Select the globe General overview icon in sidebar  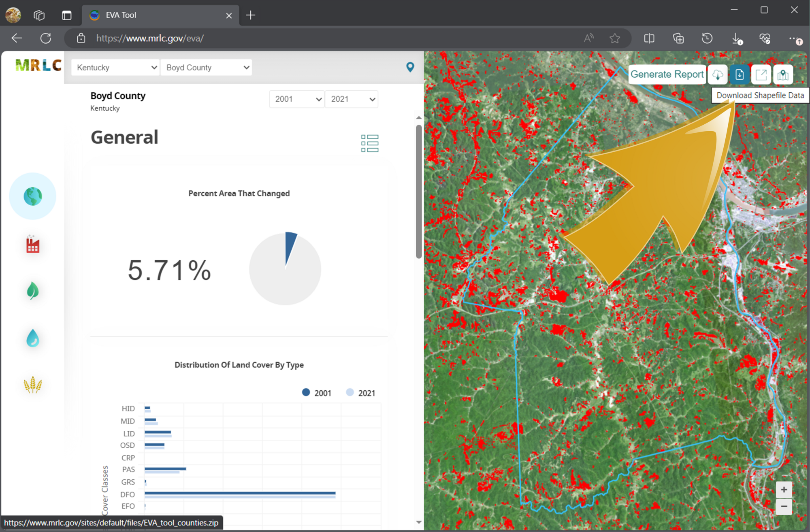click(x=32, y=196)
